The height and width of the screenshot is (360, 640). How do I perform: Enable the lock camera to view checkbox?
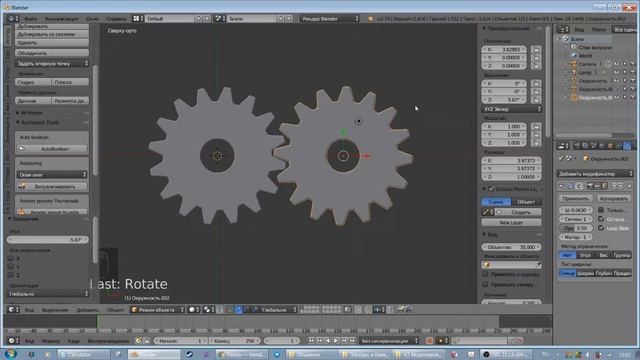(485, 284)
